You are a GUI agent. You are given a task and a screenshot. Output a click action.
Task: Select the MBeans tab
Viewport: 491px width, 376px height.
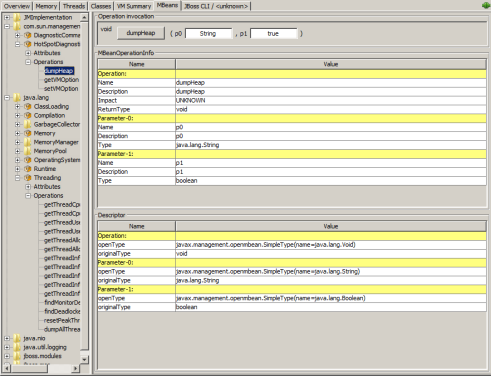tap(167, 5)
